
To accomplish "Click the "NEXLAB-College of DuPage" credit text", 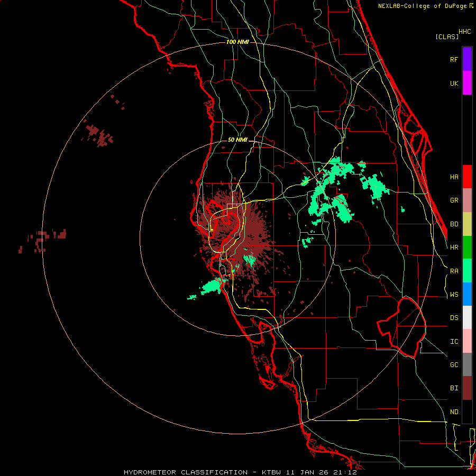I will coord(423,6).
